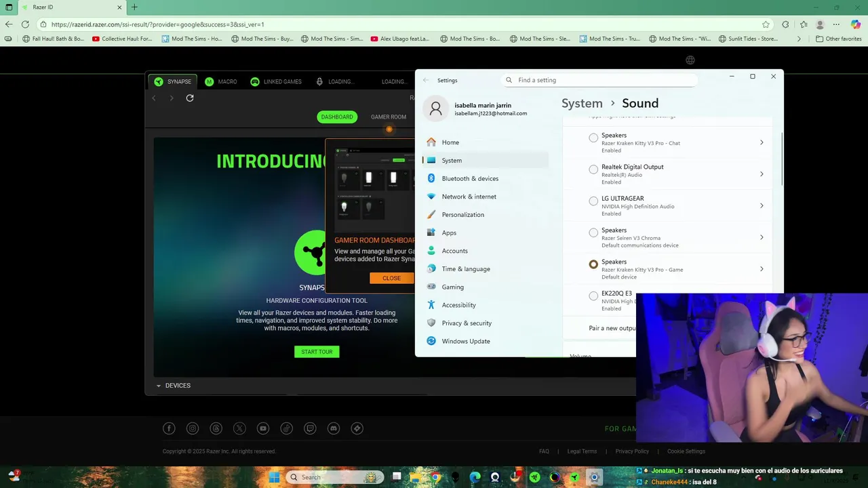Open Razer's Facebook page from the footer
Image resolution: width=868 pixels, height=488 pixels.
pos(169,428)
